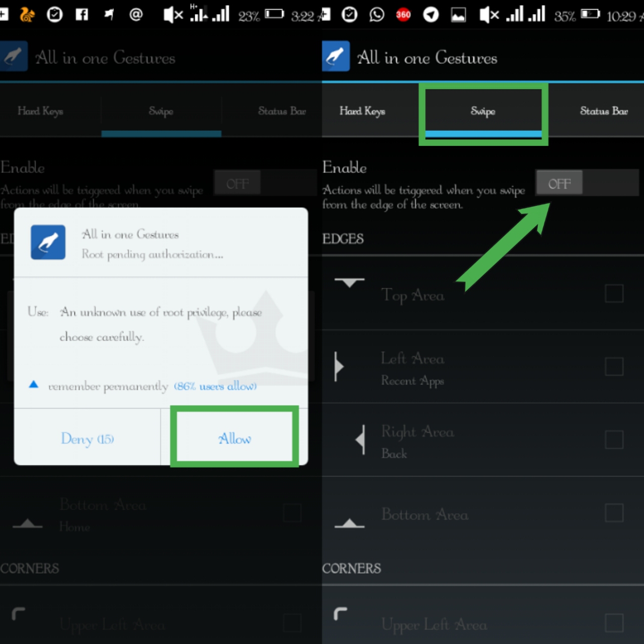Check the Upper Left Area checkbox, right screen
Viewport: 644px width, 644px height.
614,623
